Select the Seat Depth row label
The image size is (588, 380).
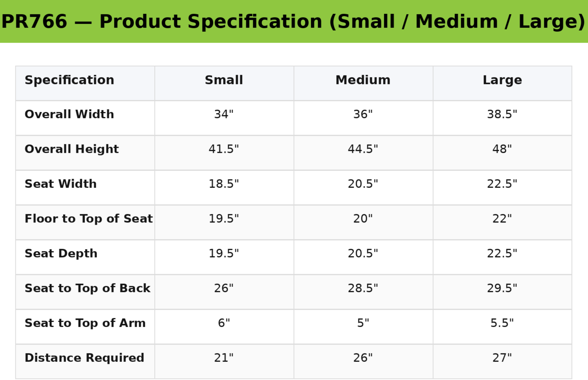pyautogui.click(x=61, y=254)
